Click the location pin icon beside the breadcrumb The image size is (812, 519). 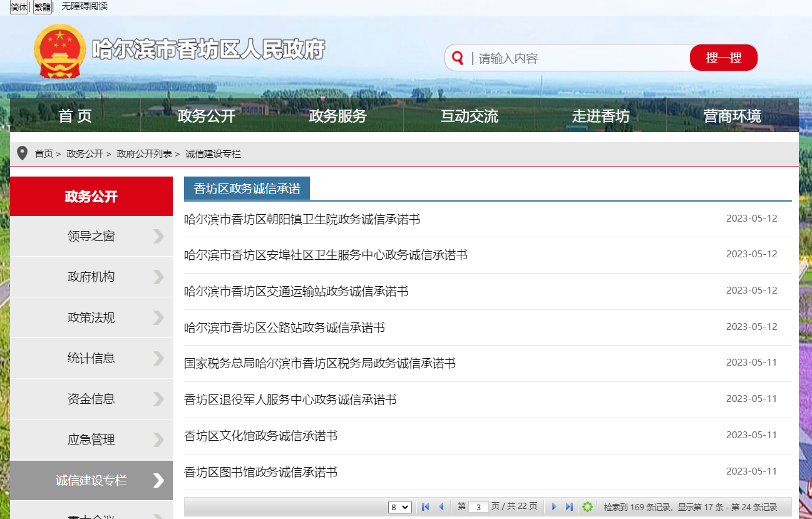[x=23, y=152]
